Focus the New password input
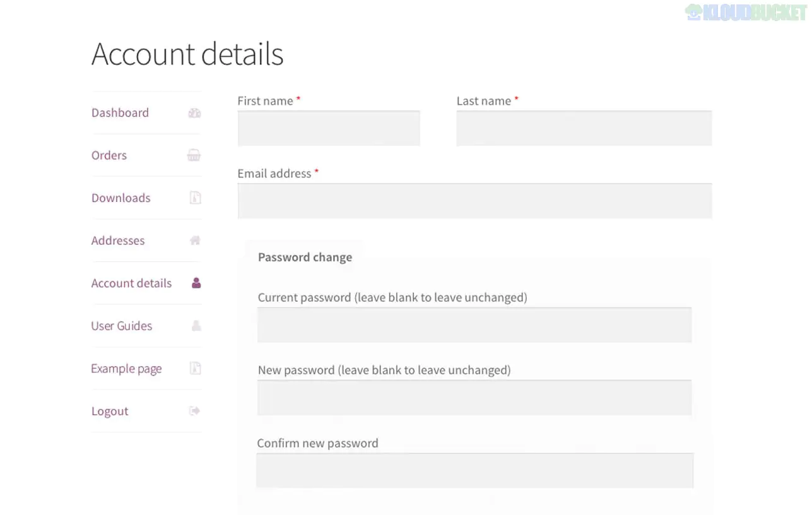This screenshot has width=812, height=515. pos(474,398)
